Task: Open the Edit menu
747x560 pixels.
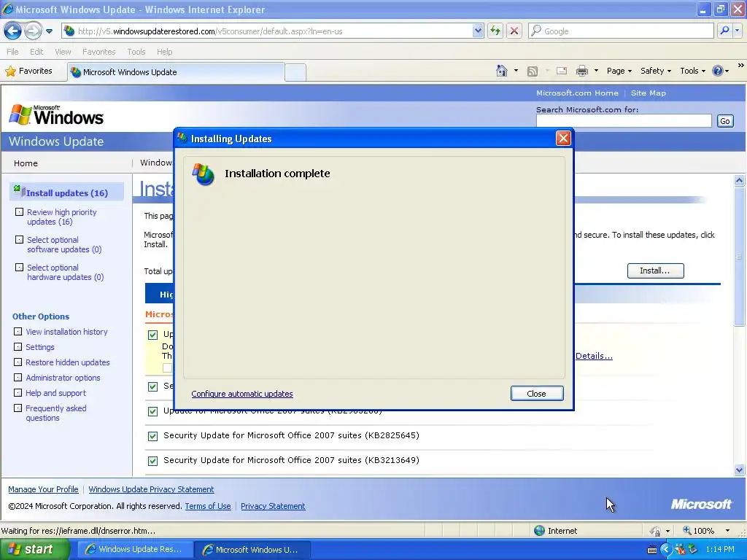Action: pyautogui.click(x=36, y=52)
